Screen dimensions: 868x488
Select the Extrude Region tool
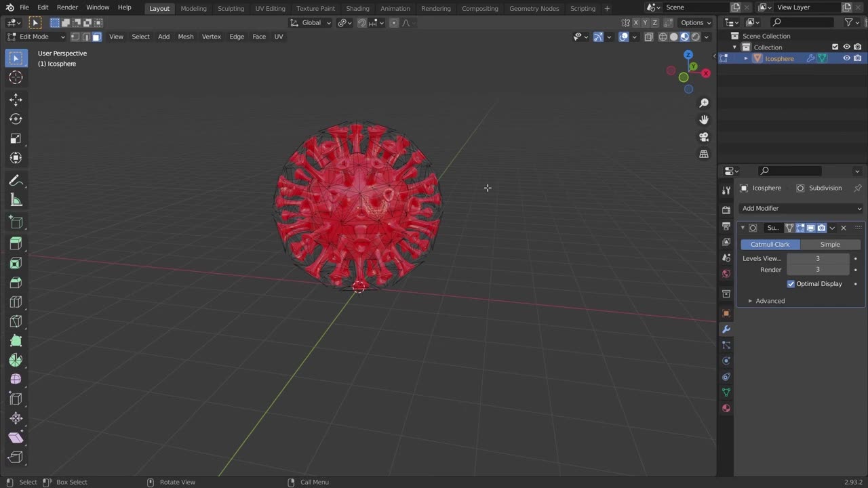click(16, 243)
